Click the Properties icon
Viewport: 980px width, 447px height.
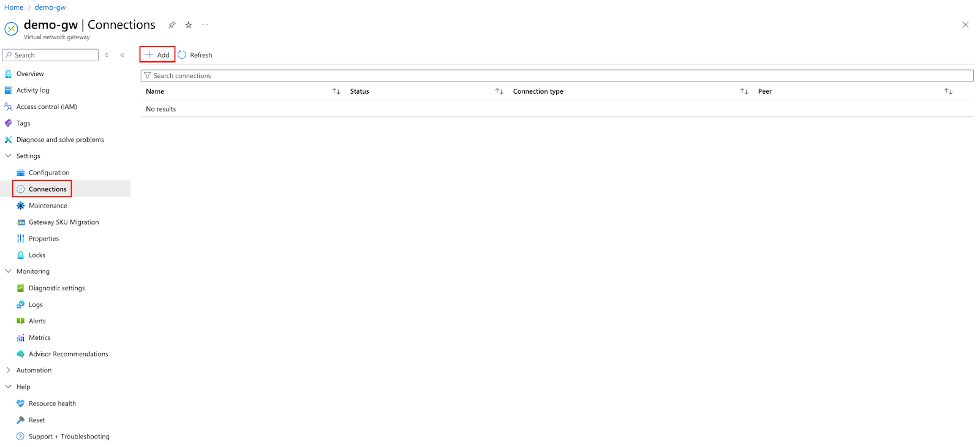pos(21,239)
